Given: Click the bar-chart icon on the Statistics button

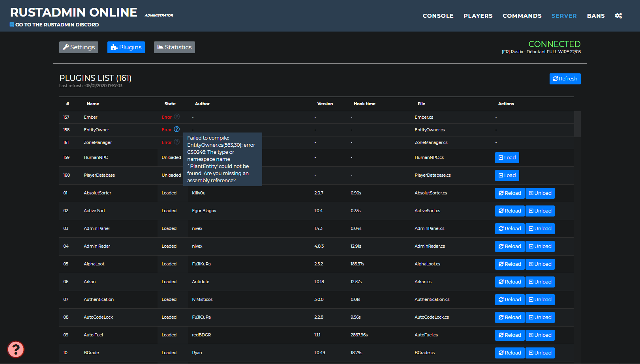Looking at the screenshot, I should 160,47.
